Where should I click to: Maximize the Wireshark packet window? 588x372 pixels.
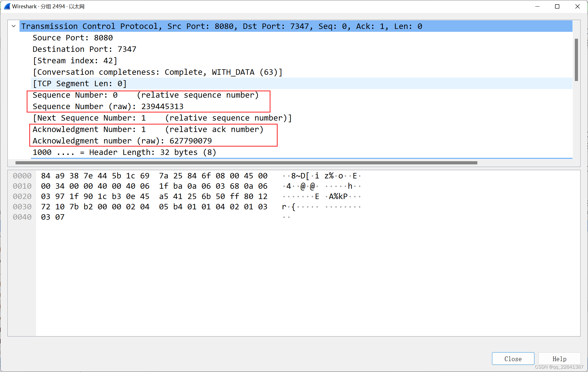coord(557,6)
